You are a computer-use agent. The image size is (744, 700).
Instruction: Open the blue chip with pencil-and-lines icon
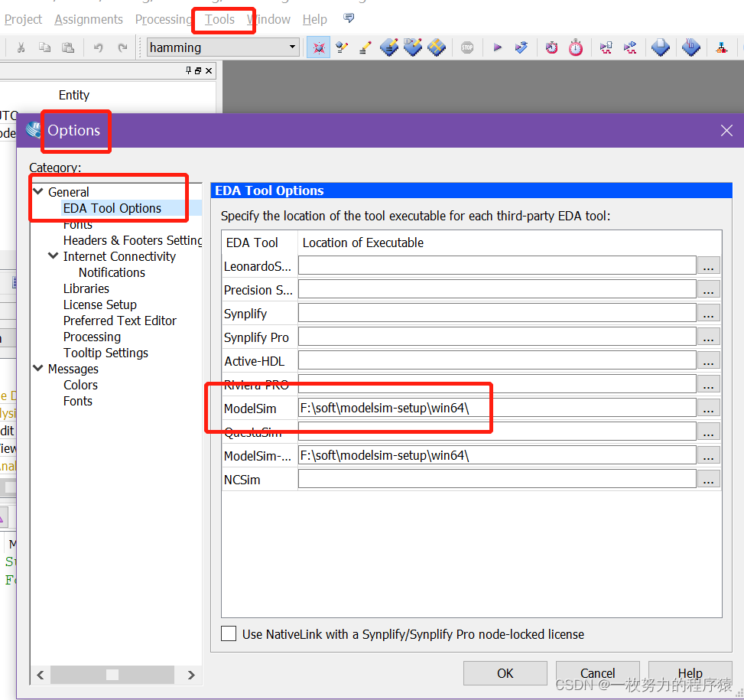pos(389,47)
